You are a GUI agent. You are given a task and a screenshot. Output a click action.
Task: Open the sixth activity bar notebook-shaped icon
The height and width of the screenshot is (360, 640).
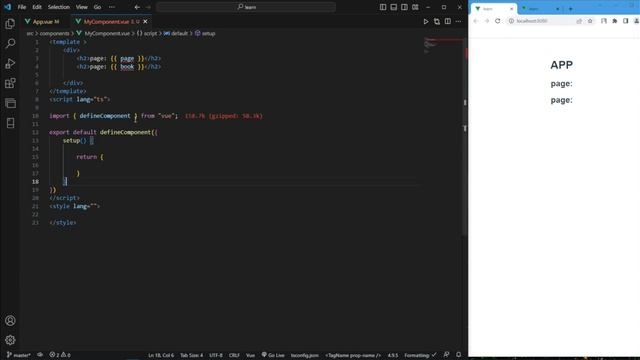[10, 123]
